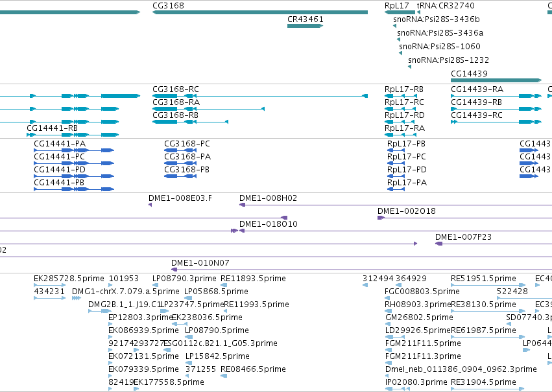The width and height of the screenshot is (552, 392).
Task: Select transcript CG3168-RC
Action: (x=260, y=96)
